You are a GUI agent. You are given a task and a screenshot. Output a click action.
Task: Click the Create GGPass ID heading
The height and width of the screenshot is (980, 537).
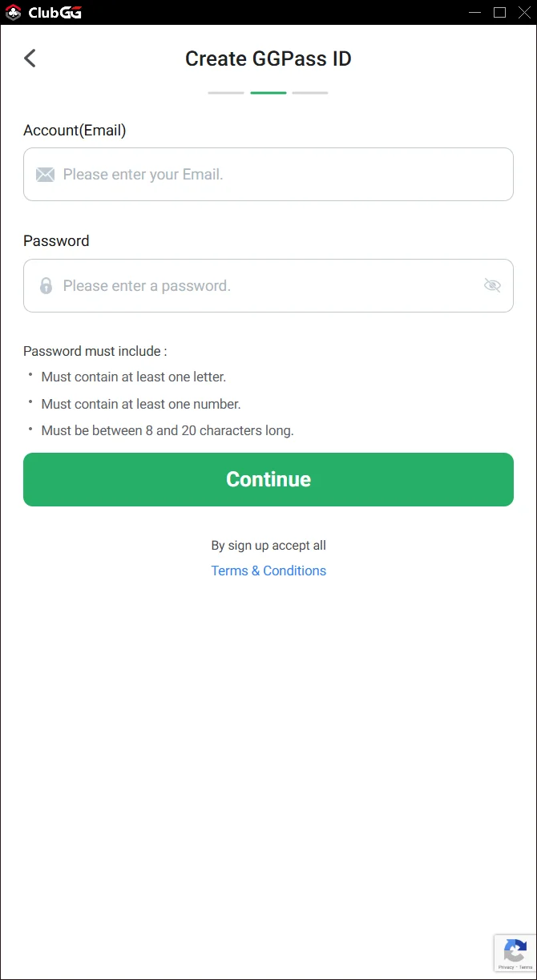[x=268, y=58]
